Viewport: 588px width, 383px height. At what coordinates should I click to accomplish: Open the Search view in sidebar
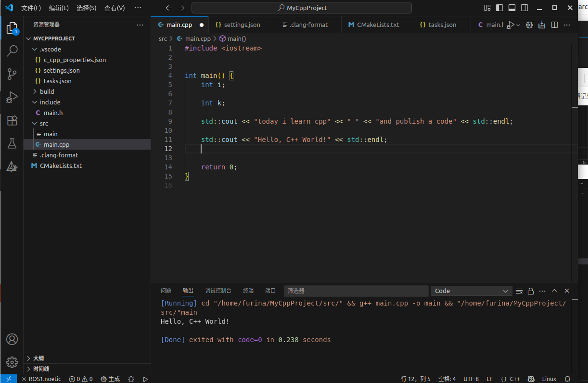(12, 51)
